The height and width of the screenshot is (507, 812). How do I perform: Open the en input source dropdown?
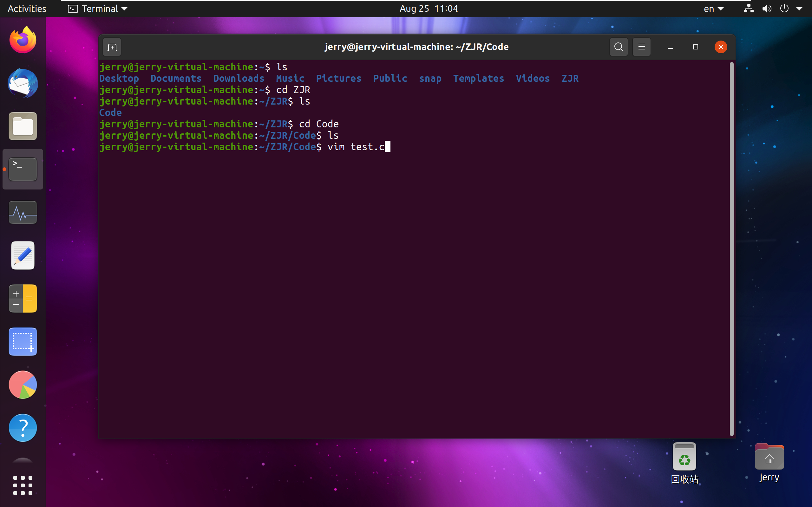tap(713, 9)
